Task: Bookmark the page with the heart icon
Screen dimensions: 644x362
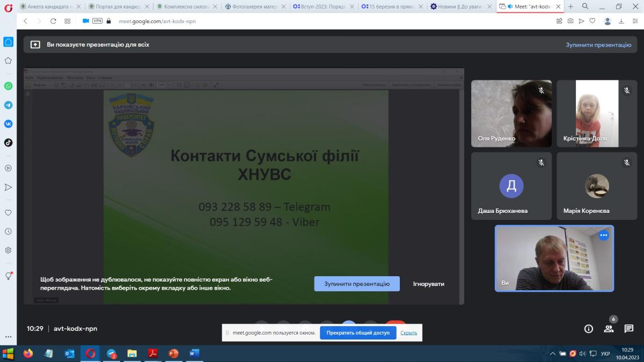Action: click(592, 21)
